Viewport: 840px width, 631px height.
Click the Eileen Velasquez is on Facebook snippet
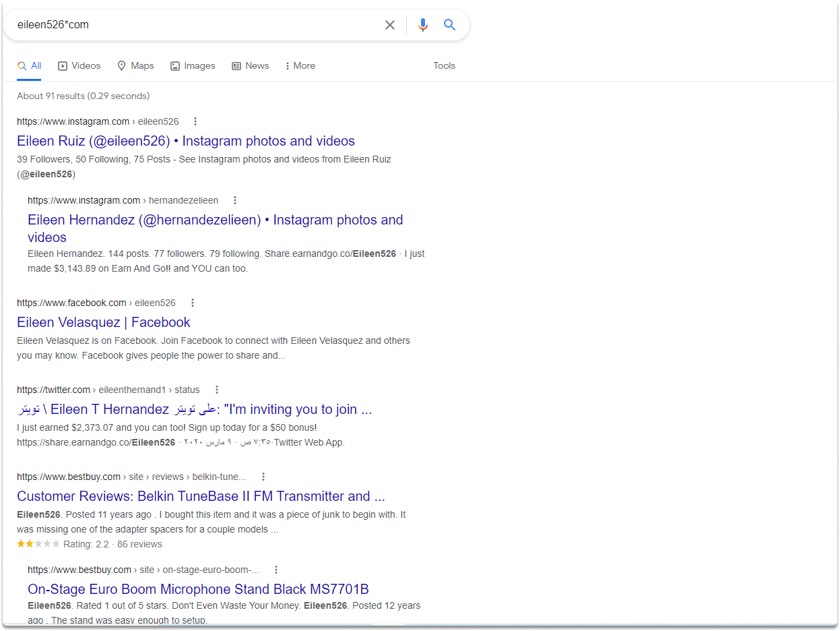point(214,348)
